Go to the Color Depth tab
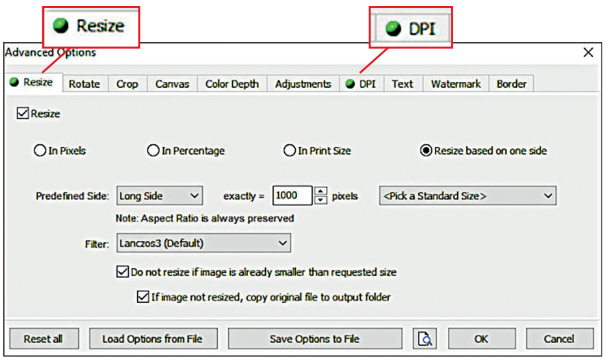Screen dimensions: 606x364 click(231, 84)
